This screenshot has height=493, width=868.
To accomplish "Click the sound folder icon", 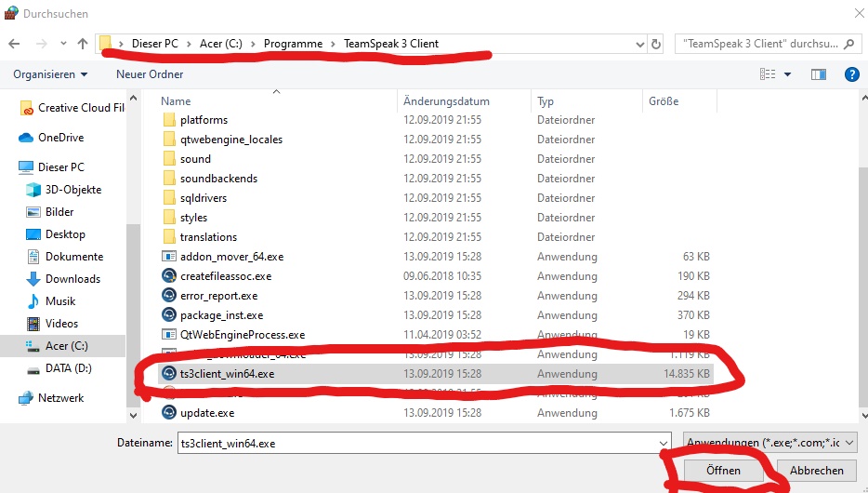I will (x=169, y=159).
